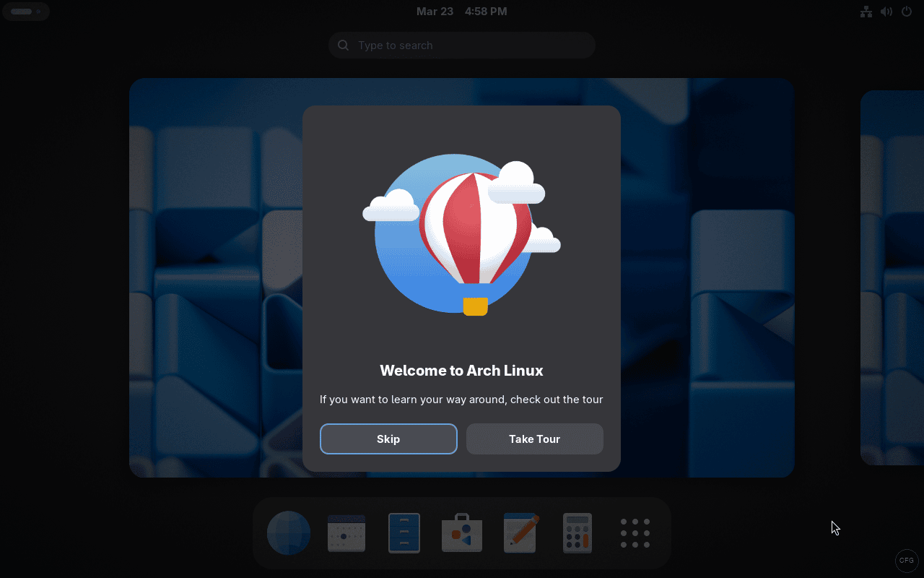Open the Calculator app icon
Screen dimensions: 924x578
click(577, 532)
